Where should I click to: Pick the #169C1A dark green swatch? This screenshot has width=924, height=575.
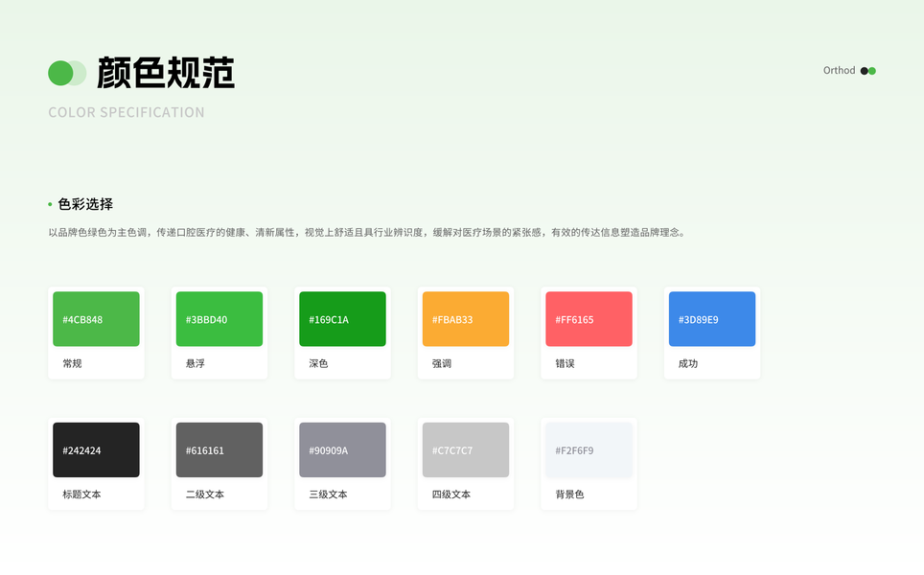click(342, 319)
